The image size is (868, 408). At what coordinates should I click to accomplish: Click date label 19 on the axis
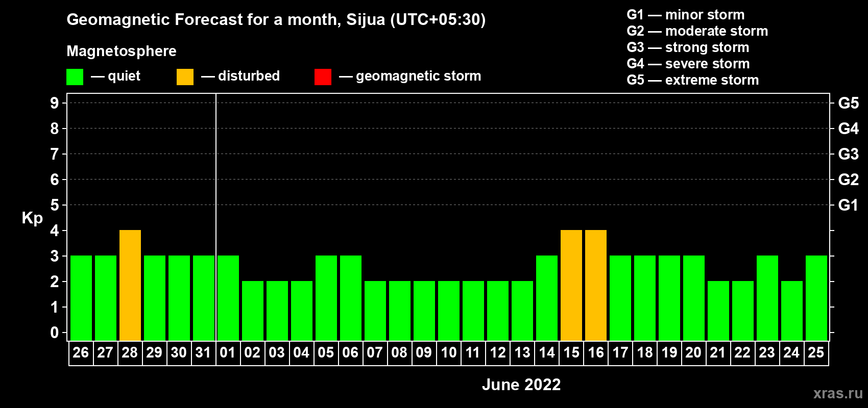click(x=669, y=352)
